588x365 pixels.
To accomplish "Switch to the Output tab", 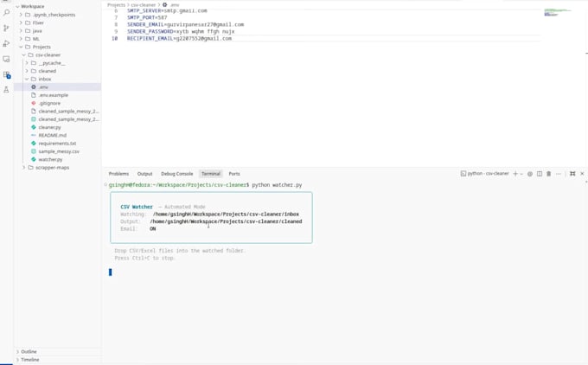I will tap(144, 174).
